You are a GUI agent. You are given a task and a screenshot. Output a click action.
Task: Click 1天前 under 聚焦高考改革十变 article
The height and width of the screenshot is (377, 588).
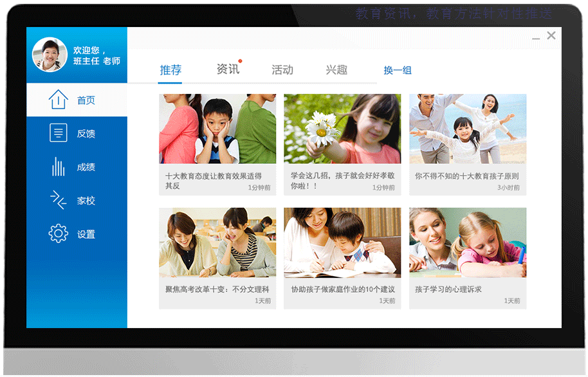[x=263, y=300]
